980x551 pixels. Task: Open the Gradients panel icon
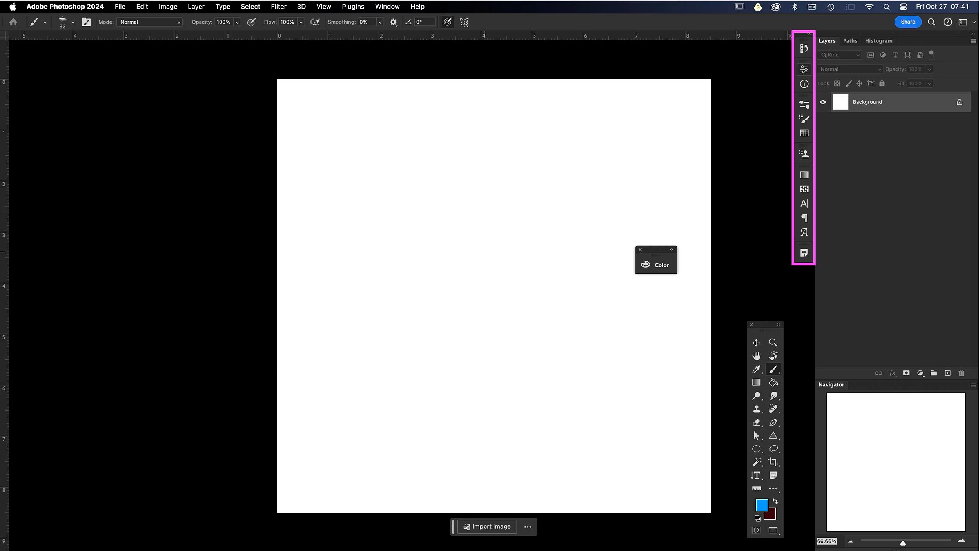(x=804, y=175)
